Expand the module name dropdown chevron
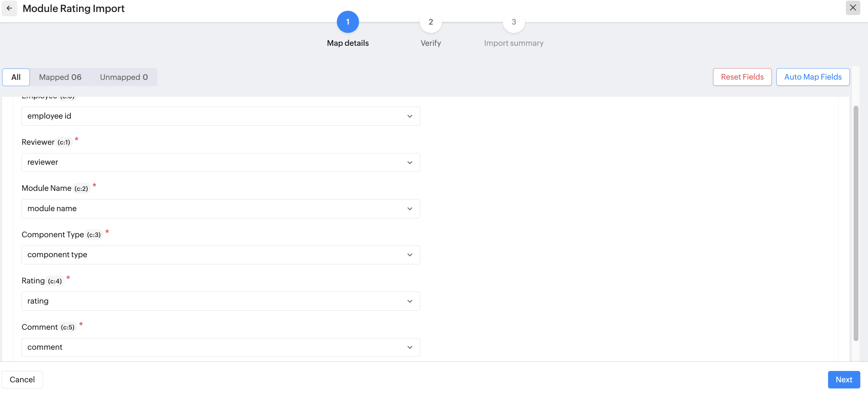Screen dimensions: 868x394 click(409, 209)
